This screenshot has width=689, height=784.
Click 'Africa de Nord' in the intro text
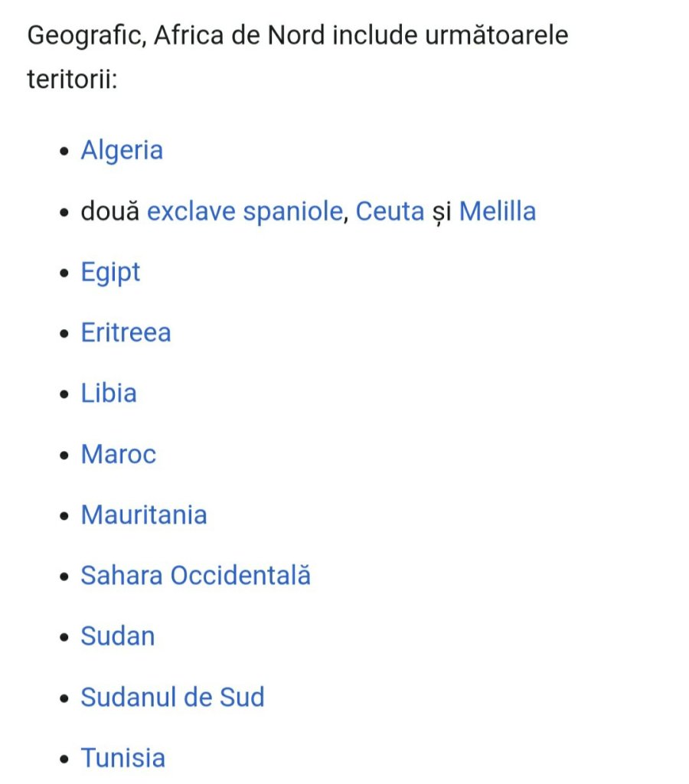[240, 35]
